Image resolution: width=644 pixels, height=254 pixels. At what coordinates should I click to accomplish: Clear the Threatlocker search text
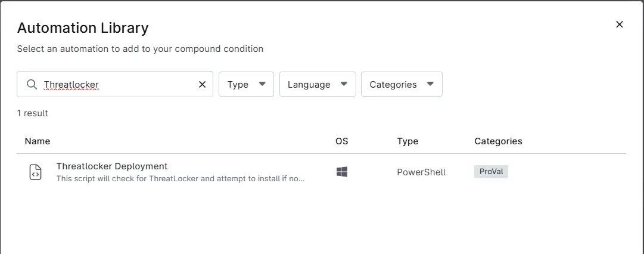tap(202, 84)
